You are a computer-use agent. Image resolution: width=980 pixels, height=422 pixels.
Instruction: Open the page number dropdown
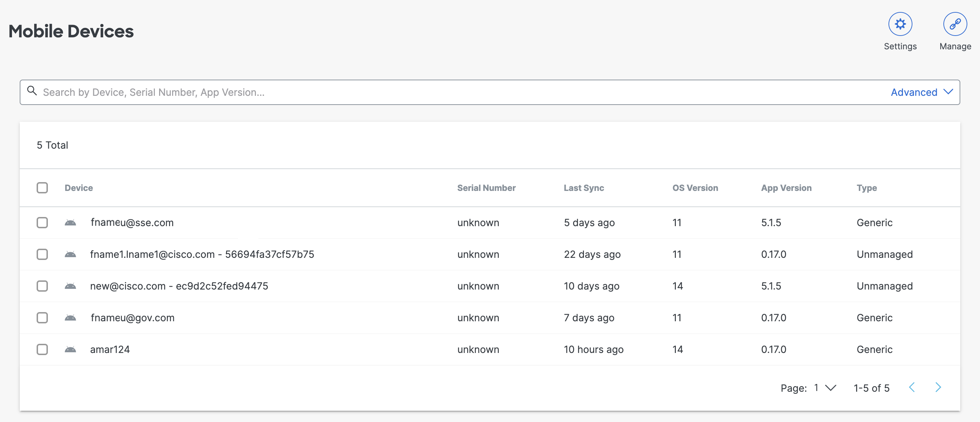pos(825,388)
